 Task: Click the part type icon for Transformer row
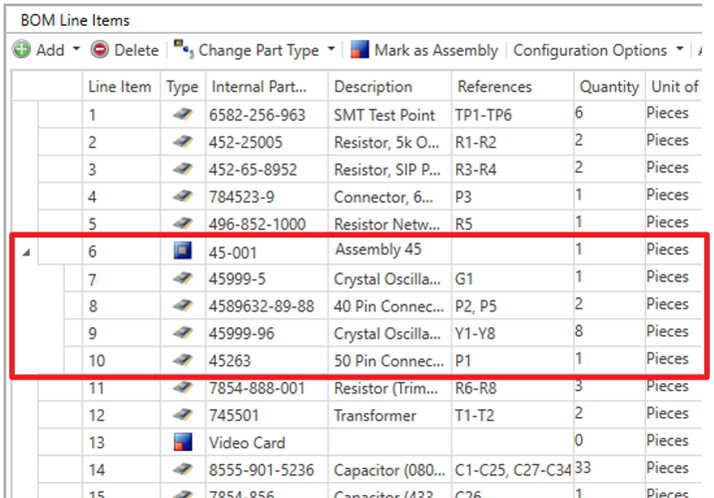(182, 415)
